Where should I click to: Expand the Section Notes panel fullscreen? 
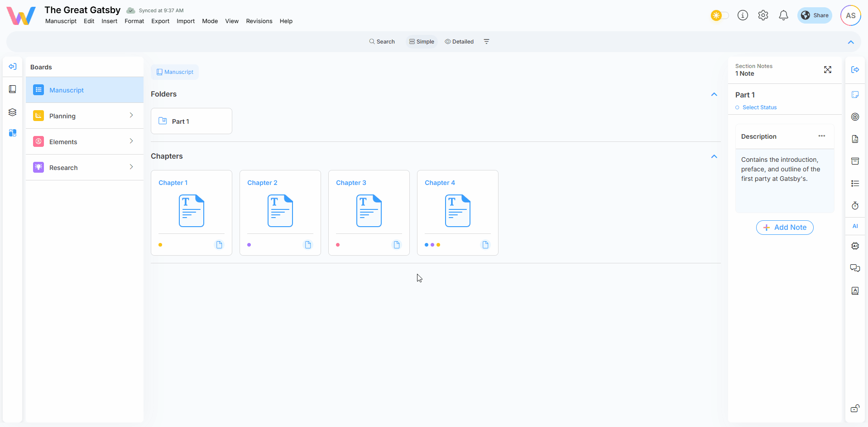click(827, 70)
